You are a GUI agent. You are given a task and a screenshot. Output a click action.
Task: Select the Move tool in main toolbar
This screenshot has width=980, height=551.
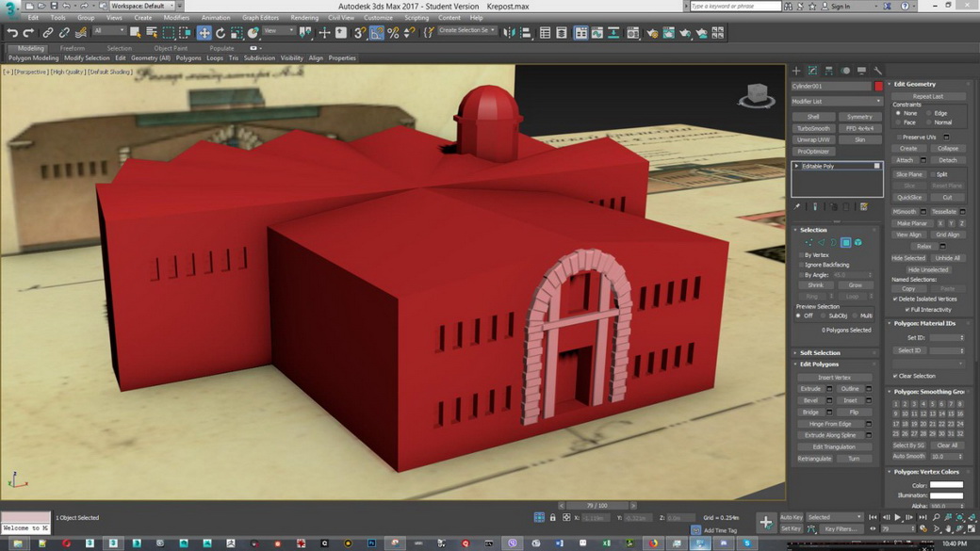pos(204,33)
